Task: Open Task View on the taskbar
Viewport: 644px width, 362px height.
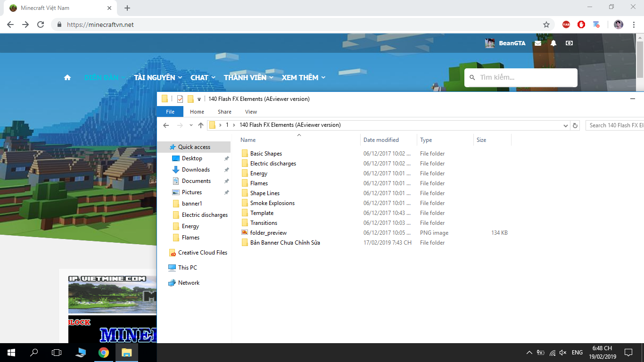Action: [57, 352]
